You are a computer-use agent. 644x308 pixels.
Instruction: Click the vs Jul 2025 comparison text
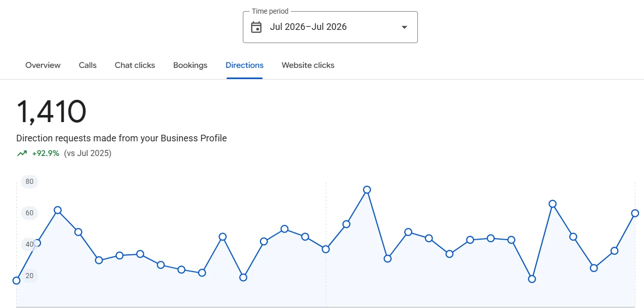point(88,153)
